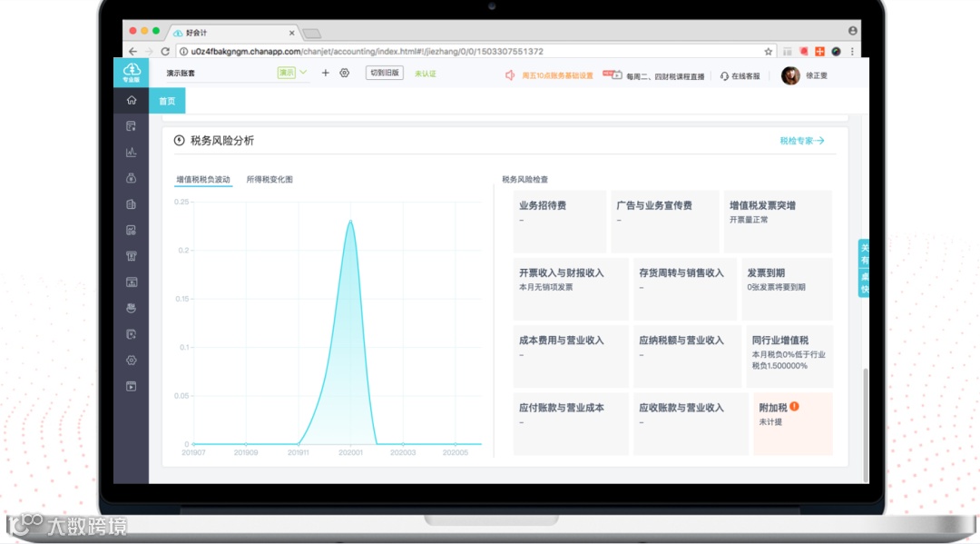
Task: Reload the page with the browser refresh icon
Action: (165, 51)
